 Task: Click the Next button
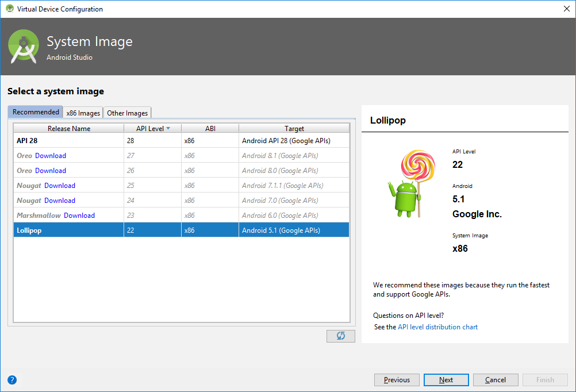coord(446,379)
